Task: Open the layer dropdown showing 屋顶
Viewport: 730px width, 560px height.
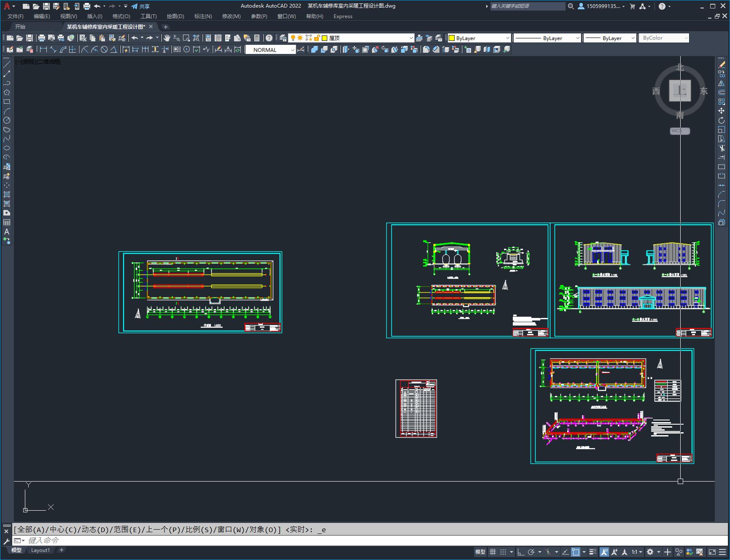Action: pos(351,38)
